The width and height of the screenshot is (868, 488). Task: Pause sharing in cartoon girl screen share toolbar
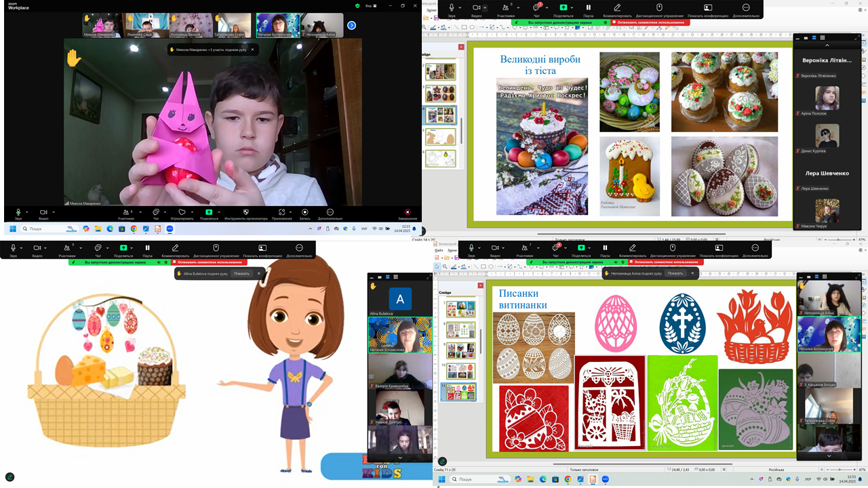tap(147, 249)
